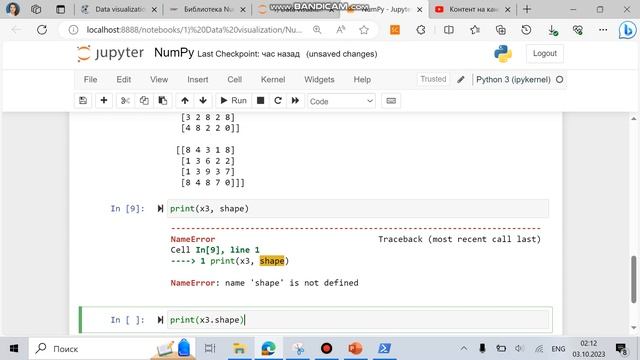Move the selected cell up
Image resolution: width=640 pixels, height=360 pixels.
point(184,100)
